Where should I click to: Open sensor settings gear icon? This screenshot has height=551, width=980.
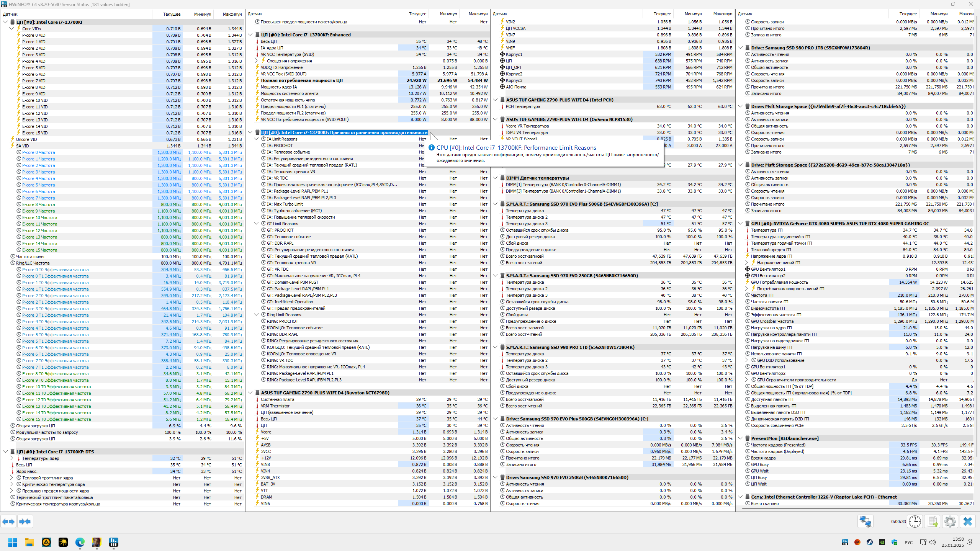coord(950,522)
